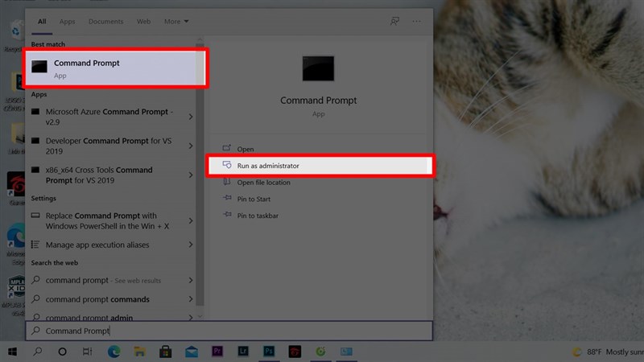Click 'command prompt admin' web suggestion

89,317
